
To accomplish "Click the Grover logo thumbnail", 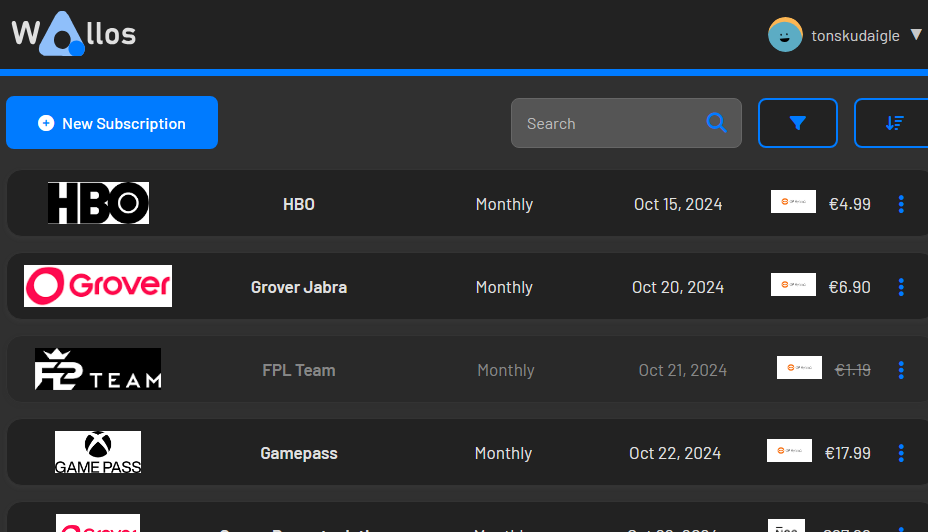I will [x=98, y=286].
